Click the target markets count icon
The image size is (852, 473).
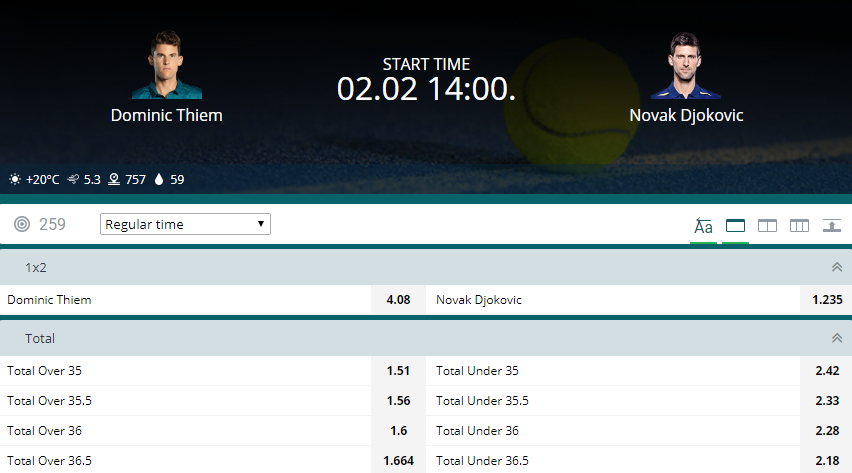point(22,224)
